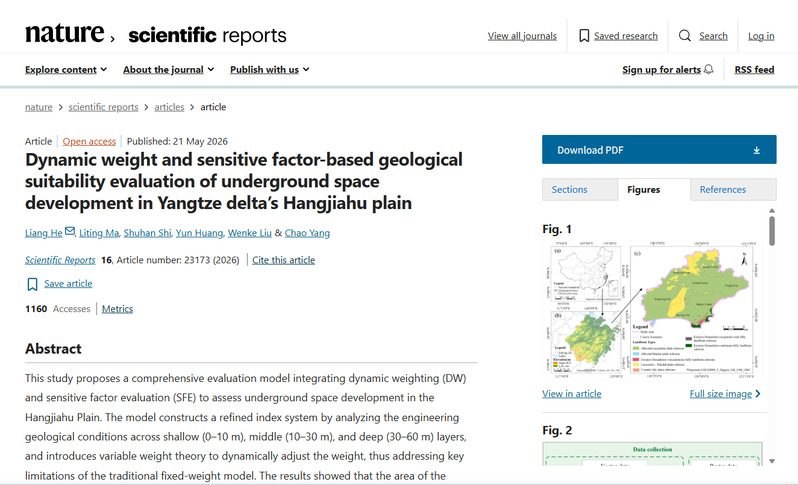This screenshot has height=485, width=798.
Task: Click the article title heading
Action: click(244, 181)
